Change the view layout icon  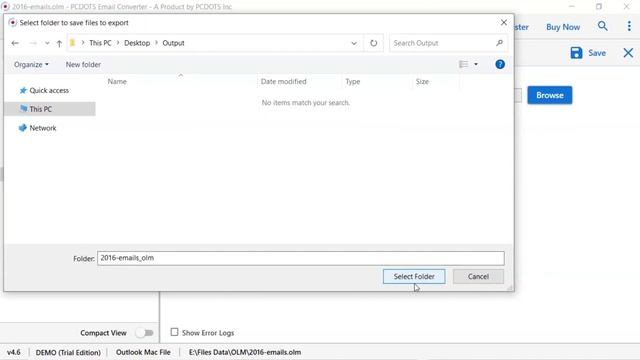464,64
